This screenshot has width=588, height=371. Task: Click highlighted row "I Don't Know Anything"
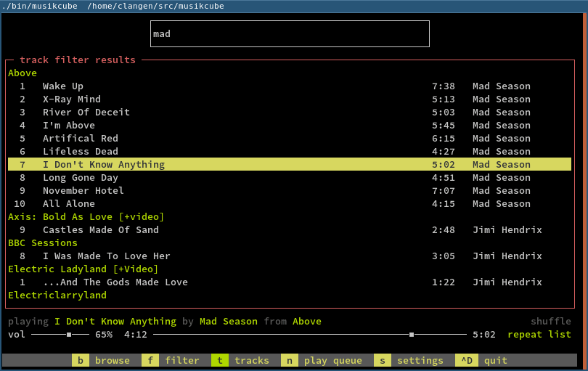(290, 165)
